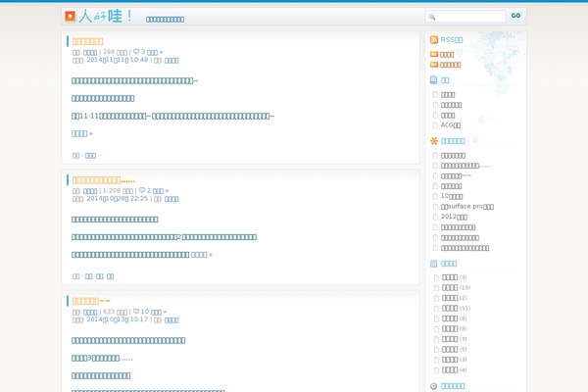
Task: Click the first orange subscribe icon under RSS
Action: [434, 54]
